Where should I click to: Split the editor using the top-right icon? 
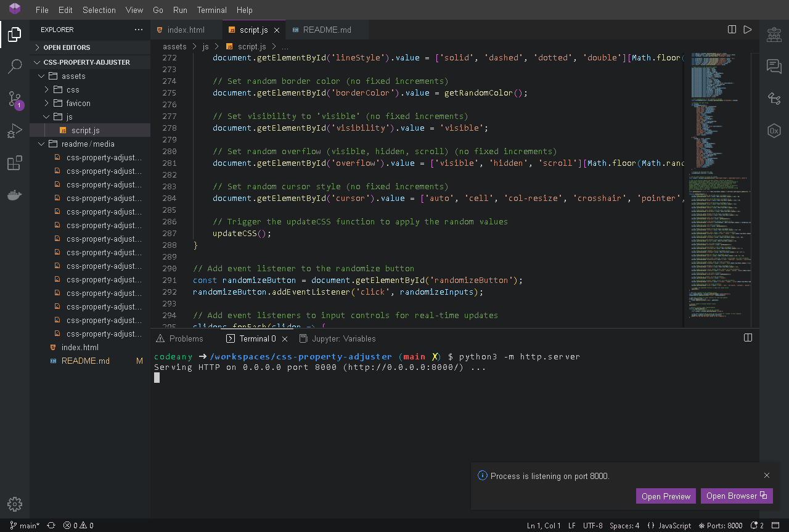coord(732,29)
